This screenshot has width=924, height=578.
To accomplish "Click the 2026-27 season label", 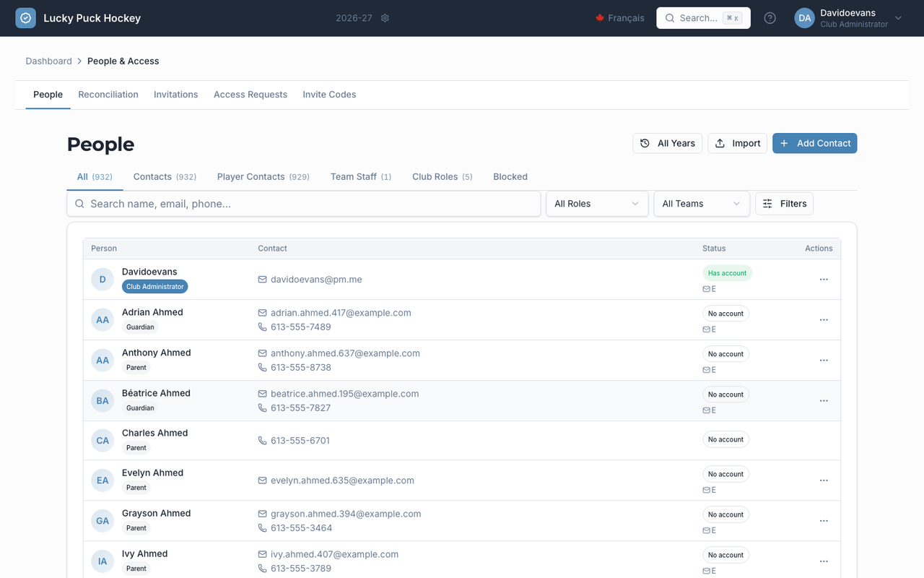I will [354, 18].
